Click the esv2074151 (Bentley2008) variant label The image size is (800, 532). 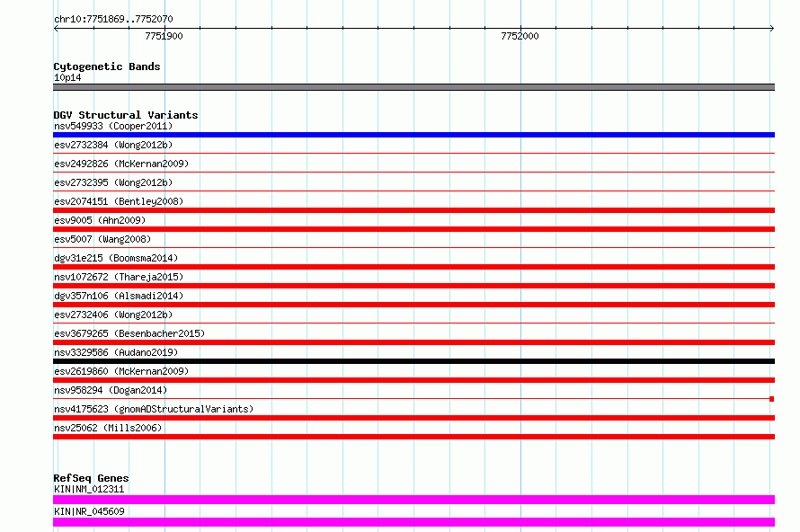(119, 201)
